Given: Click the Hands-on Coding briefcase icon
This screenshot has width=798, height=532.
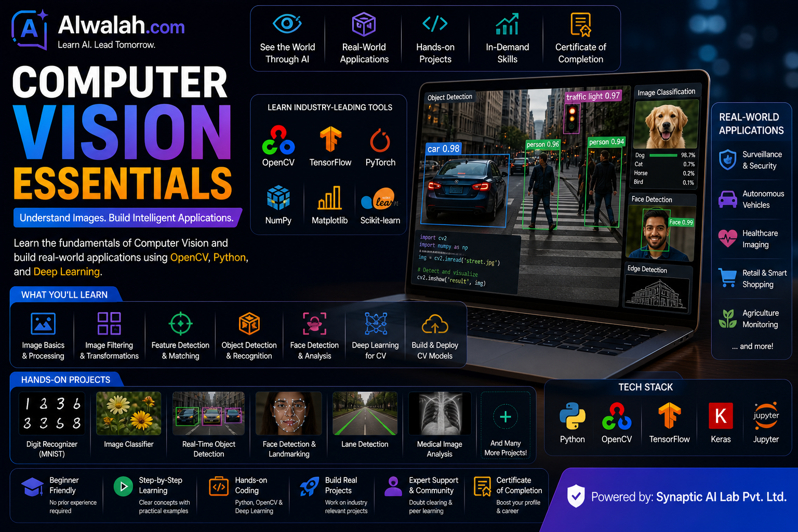Looking at the screenshot, I should [219, 487].
